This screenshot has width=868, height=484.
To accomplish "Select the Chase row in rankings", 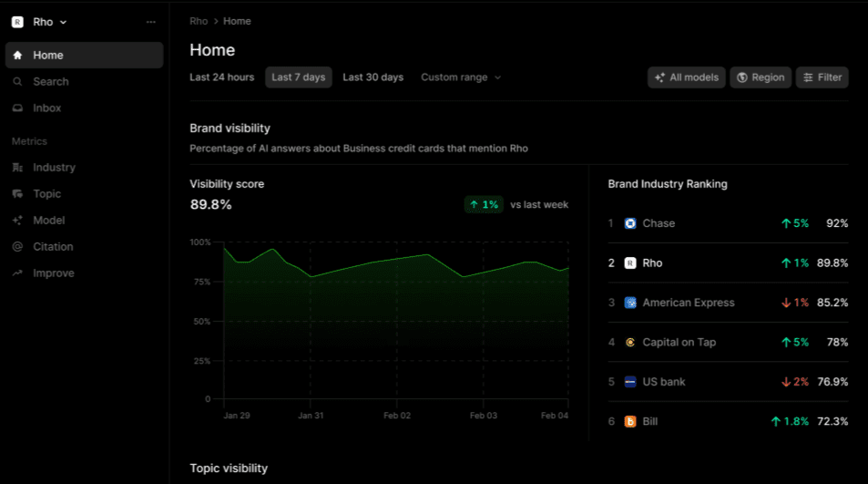I will pyautogui.click(x=727, y=223).
